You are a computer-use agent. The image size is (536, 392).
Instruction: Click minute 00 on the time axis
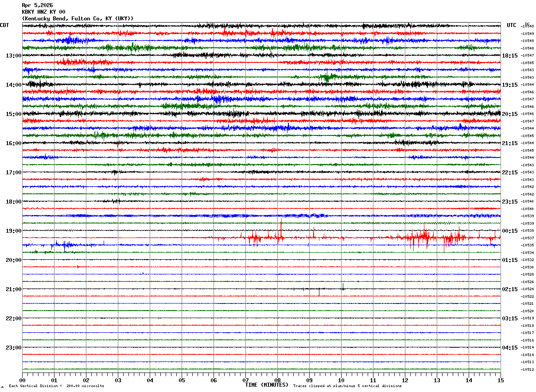pos(22,380)
